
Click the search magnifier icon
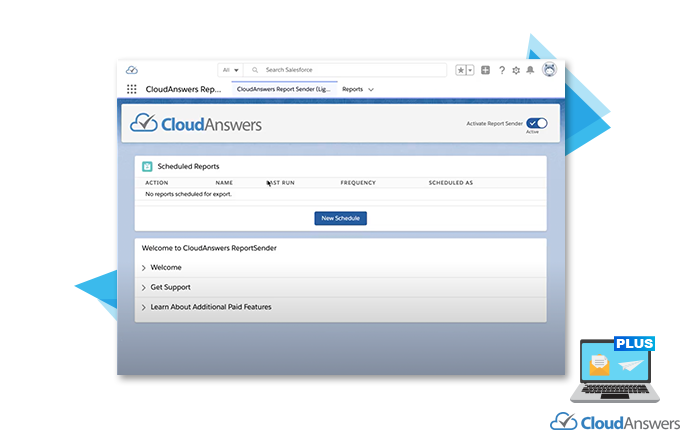[255, 70]
